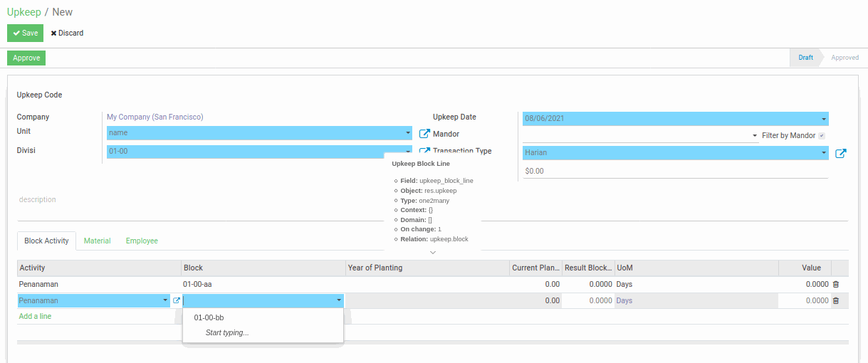868x363 pixels.
Task: Toggle the Filter by Mandor checkbox
Action: (822, 136)
